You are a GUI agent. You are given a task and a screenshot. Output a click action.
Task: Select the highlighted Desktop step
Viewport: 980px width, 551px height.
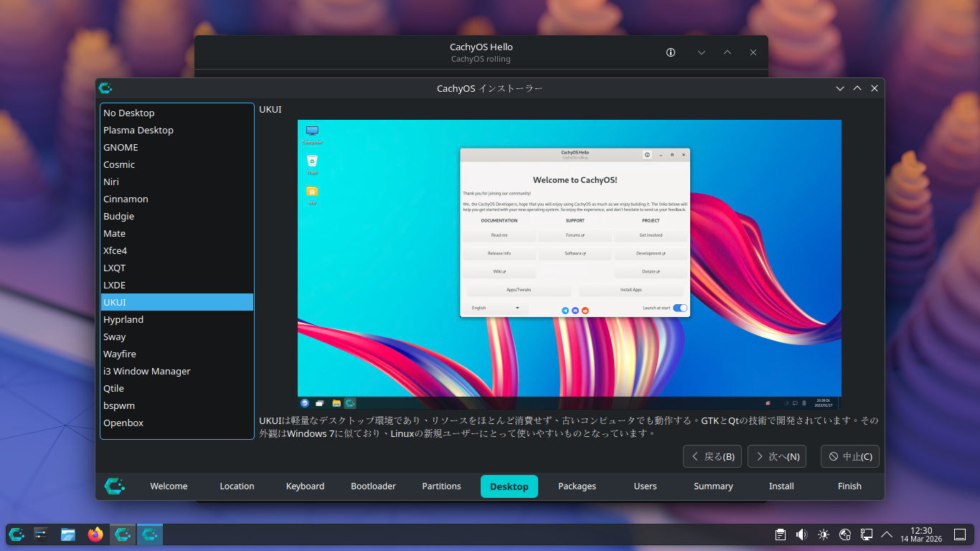[509, 486]
